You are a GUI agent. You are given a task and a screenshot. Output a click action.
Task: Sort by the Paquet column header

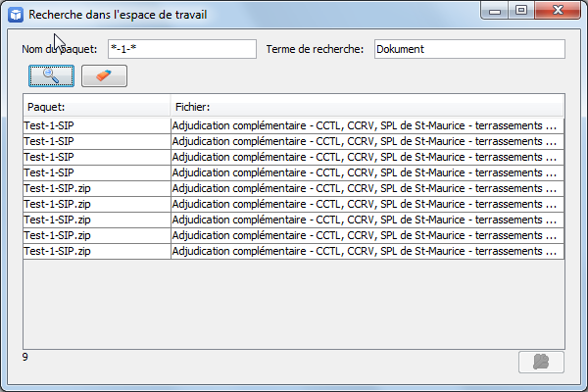point(97,107)
